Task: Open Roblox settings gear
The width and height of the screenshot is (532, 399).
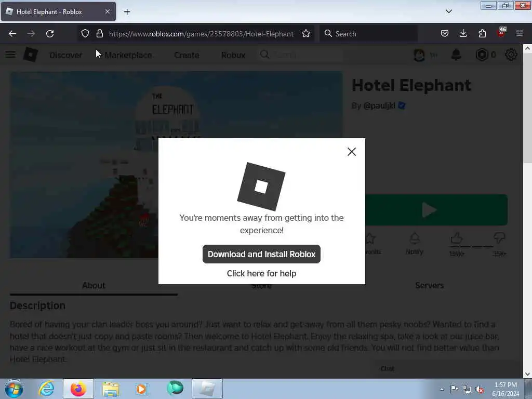Action: pyautogui.click(x=511, y=55)
